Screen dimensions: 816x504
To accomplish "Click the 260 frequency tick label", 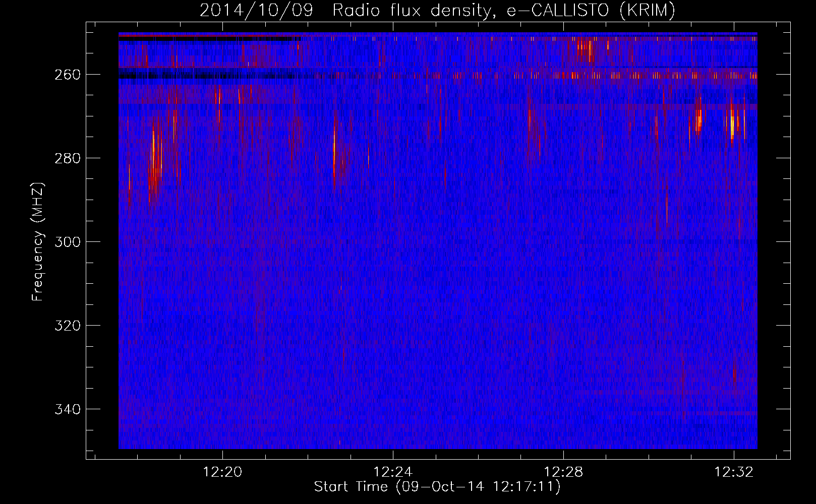I will [x=68, y=75].
